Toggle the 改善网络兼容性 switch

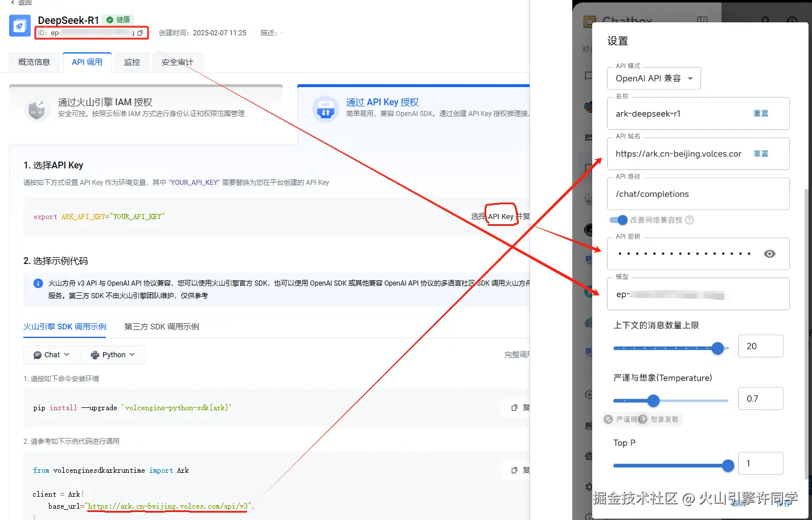coord(618,220)
